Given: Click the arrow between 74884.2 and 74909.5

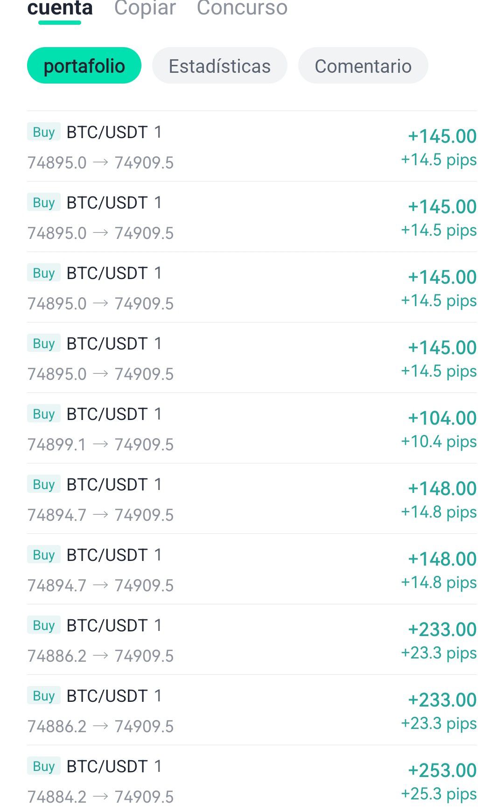Looking at the screenshot, I should (x=101, y=797).
